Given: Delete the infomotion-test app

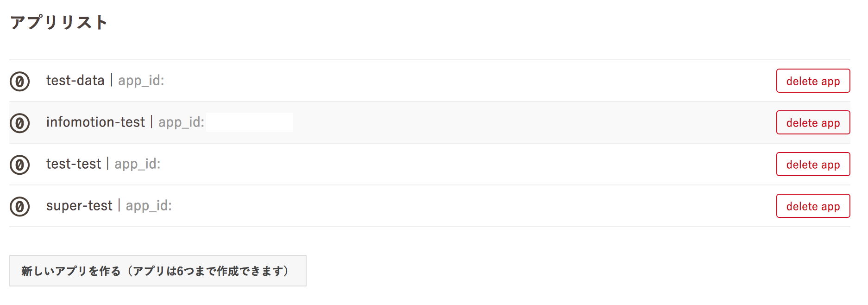Looking at the screenshot, I should [x=813, y=123].
